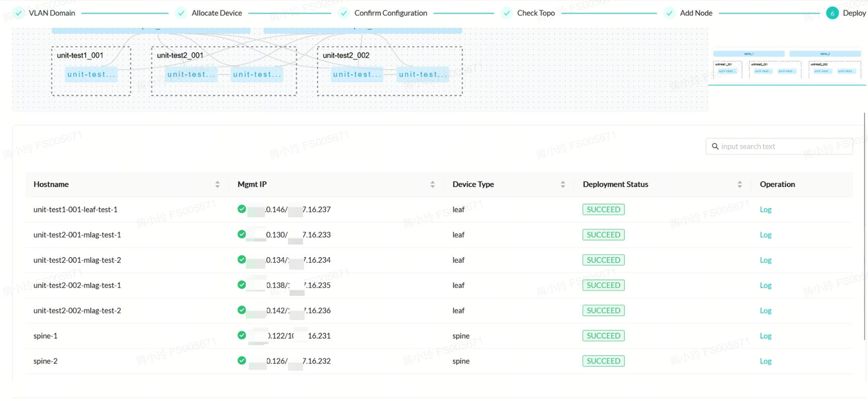Click SUCCEED status badge for unit-test2-002-mlag-test-2

[603, 310]
